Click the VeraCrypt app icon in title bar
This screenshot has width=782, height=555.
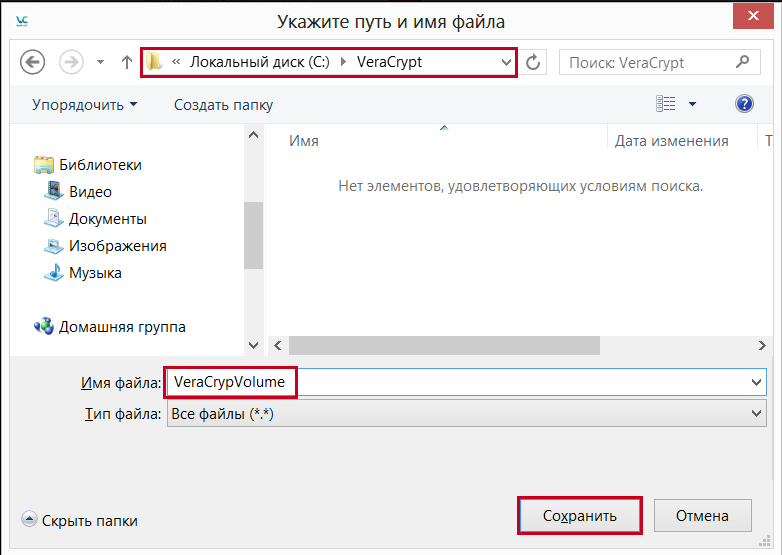[22, 21]
